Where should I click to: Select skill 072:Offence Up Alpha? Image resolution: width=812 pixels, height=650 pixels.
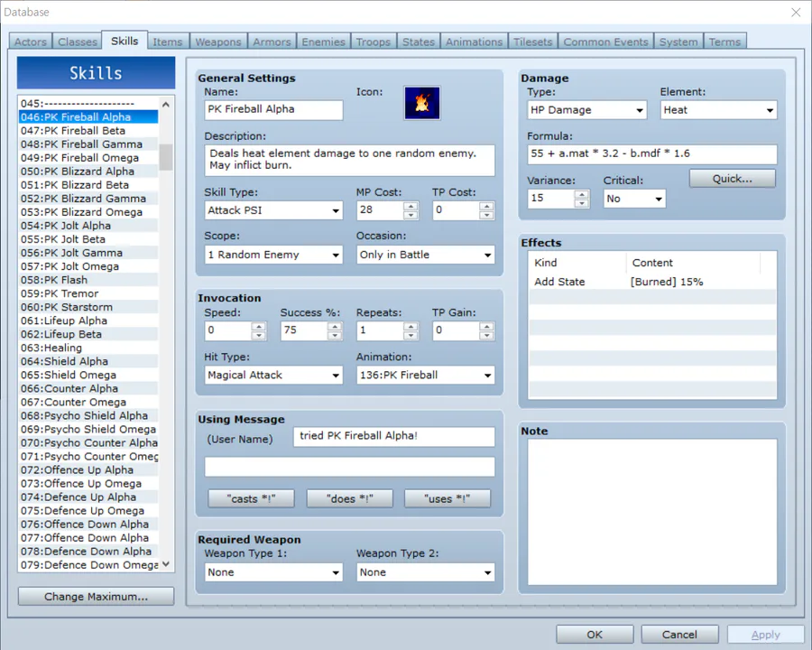[88, 469]
